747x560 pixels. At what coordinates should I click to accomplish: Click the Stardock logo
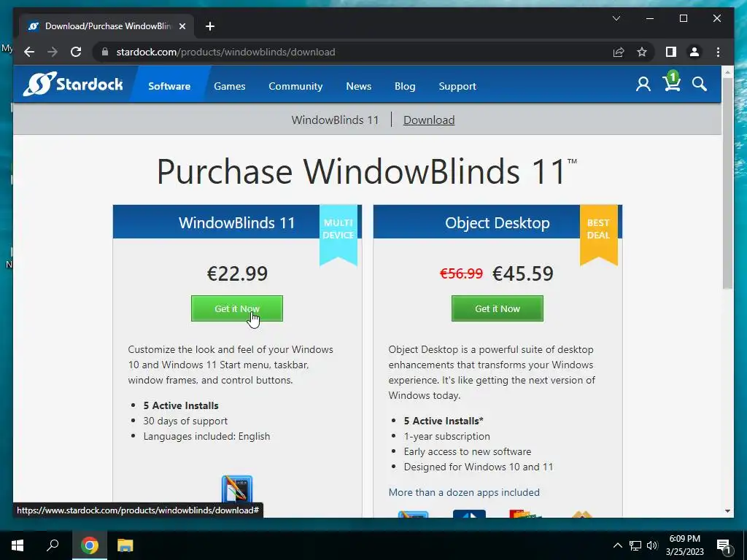[x=73, y=85]
